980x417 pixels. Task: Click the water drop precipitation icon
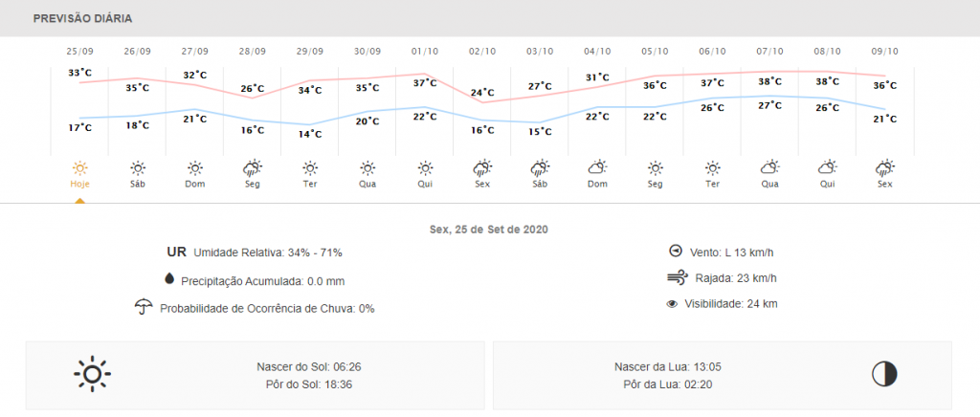coord(169,279)
